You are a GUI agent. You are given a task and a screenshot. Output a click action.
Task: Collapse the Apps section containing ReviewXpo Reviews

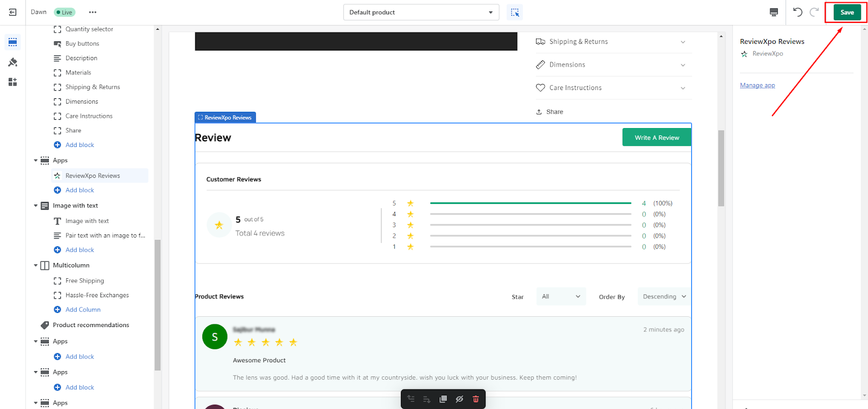click(x=36, y=161)
